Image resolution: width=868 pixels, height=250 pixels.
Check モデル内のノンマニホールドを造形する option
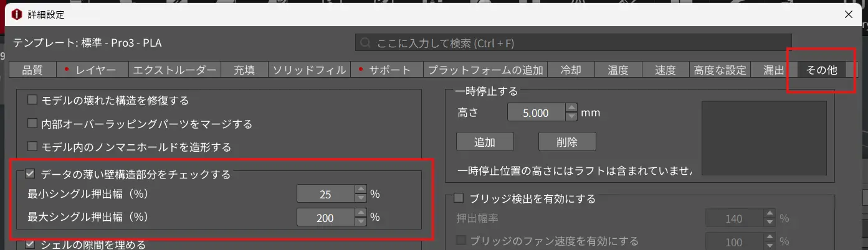pos(32,147)
